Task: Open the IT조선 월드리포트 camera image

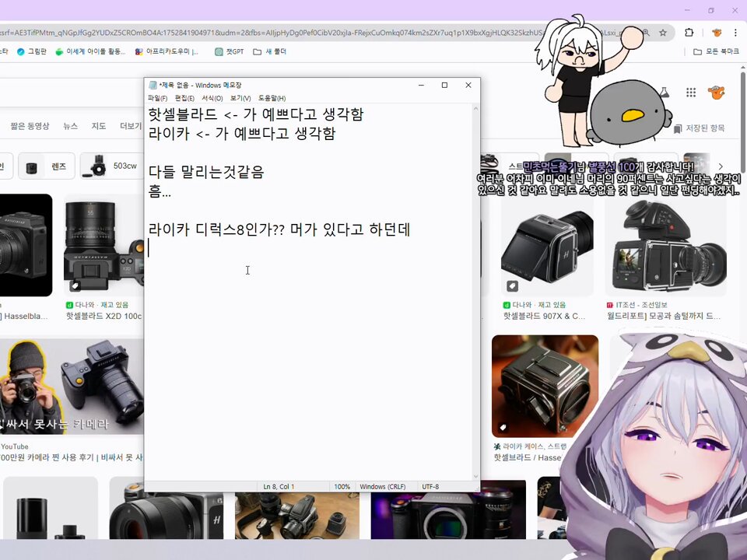Action: tap(666, 245)
